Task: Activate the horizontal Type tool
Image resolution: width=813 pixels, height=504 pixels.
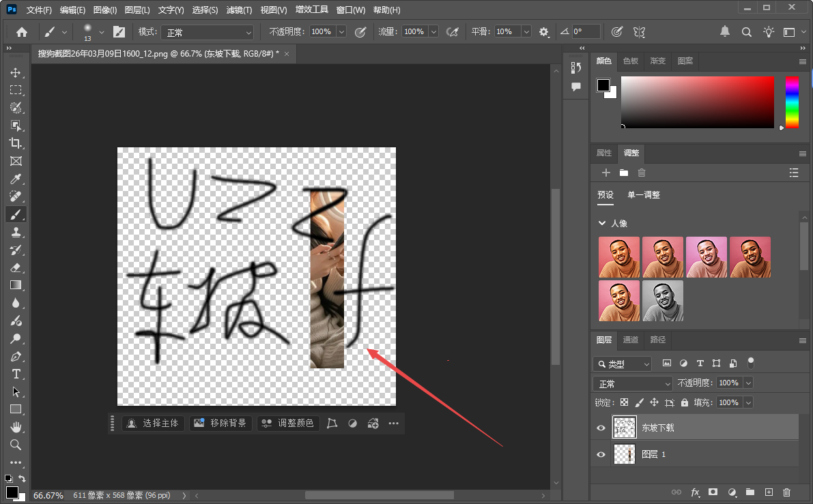Action: [x=16, y=374]
